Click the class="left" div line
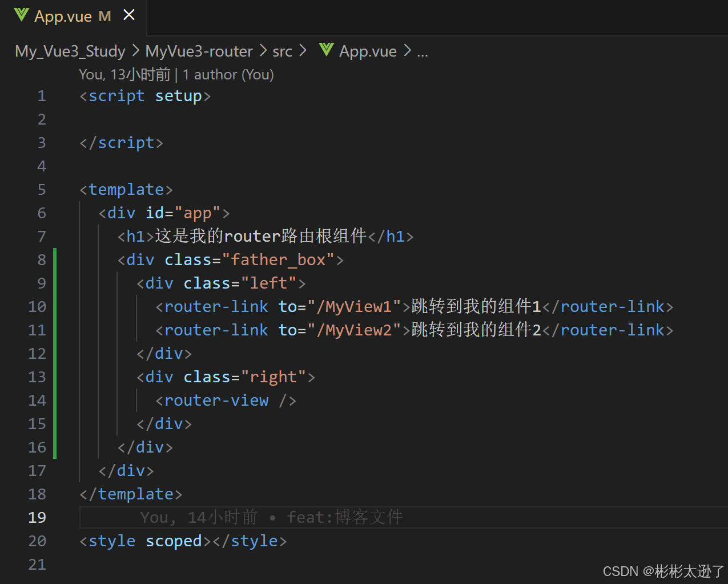 tap(221, 283)
